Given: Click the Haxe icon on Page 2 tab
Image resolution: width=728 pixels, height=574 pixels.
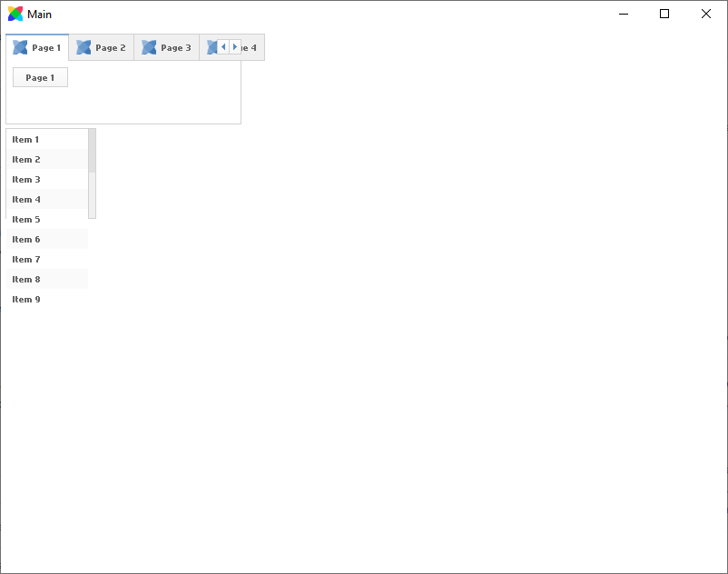Looking at the screenshot, I should pyautogui.click(x=84, y=47).
